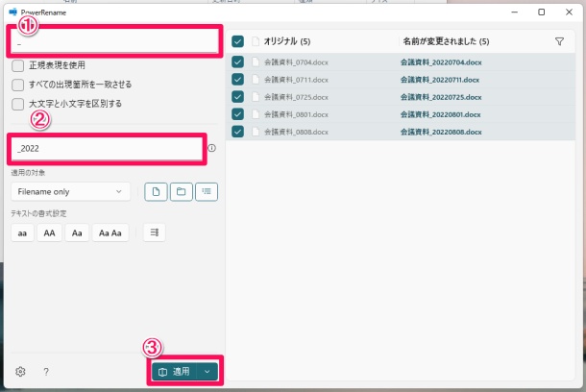Screen dimensions: 586x392
Task: Click the オリジナル (5) column header
Action: 287,41
